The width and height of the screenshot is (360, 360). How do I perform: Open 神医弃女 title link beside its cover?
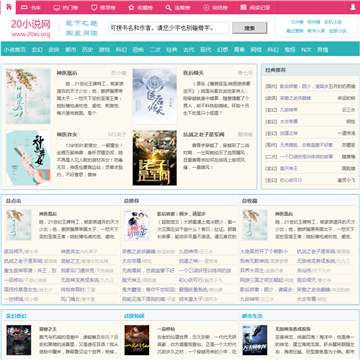tap(67, 134)
